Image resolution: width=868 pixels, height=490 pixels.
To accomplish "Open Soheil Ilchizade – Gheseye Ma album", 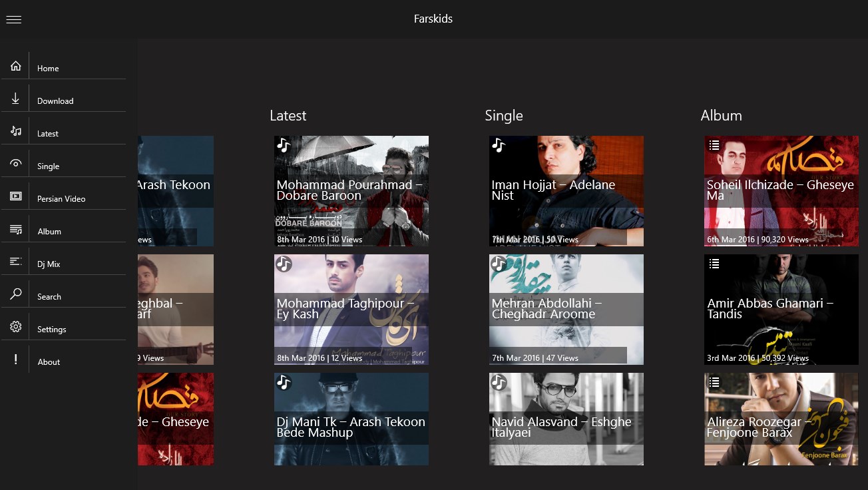I will 781,191.
